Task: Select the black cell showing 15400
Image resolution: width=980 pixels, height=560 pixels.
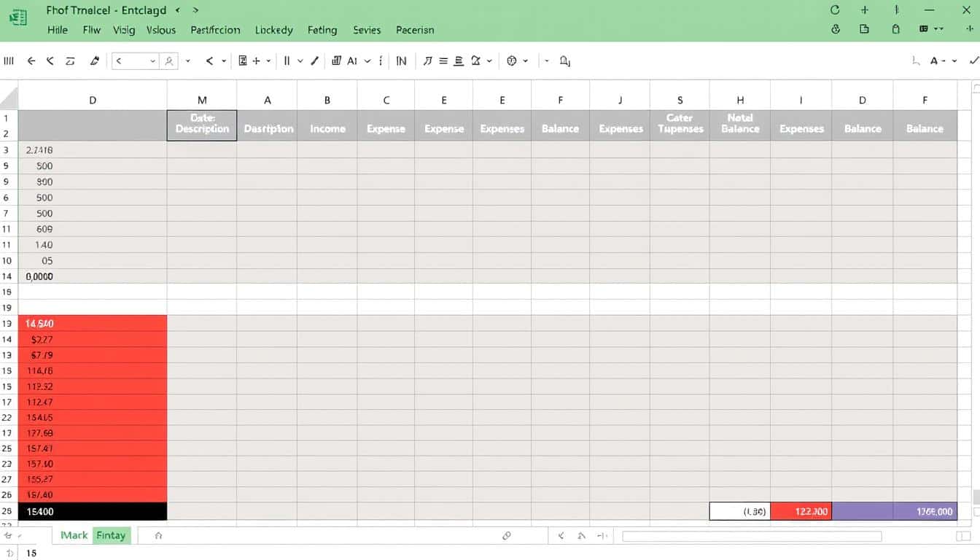Action: [93, 512]
